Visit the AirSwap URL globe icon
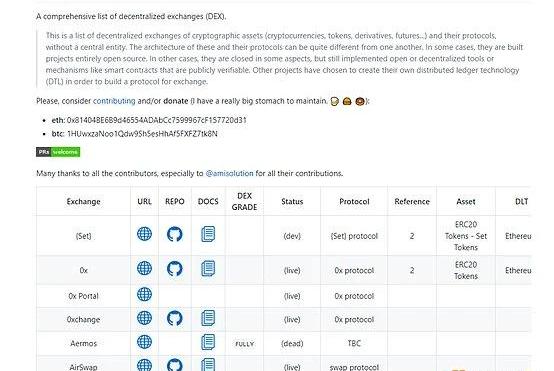 pyautogui.click(x=144, y=365)
